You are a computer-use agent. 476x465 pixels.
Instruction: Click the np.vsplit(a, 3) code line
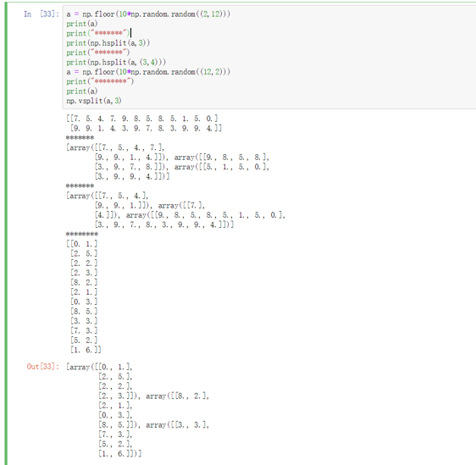tap(94, 101)
